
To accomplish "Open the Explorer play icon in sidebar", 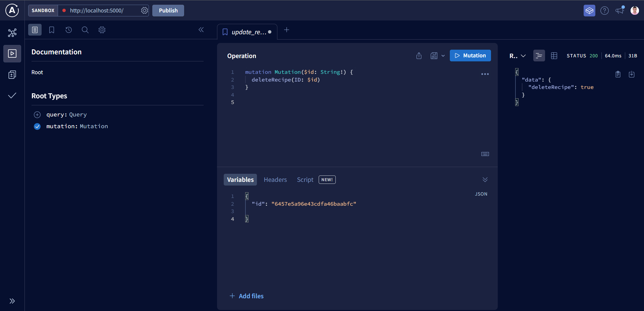I will [12, 54].
